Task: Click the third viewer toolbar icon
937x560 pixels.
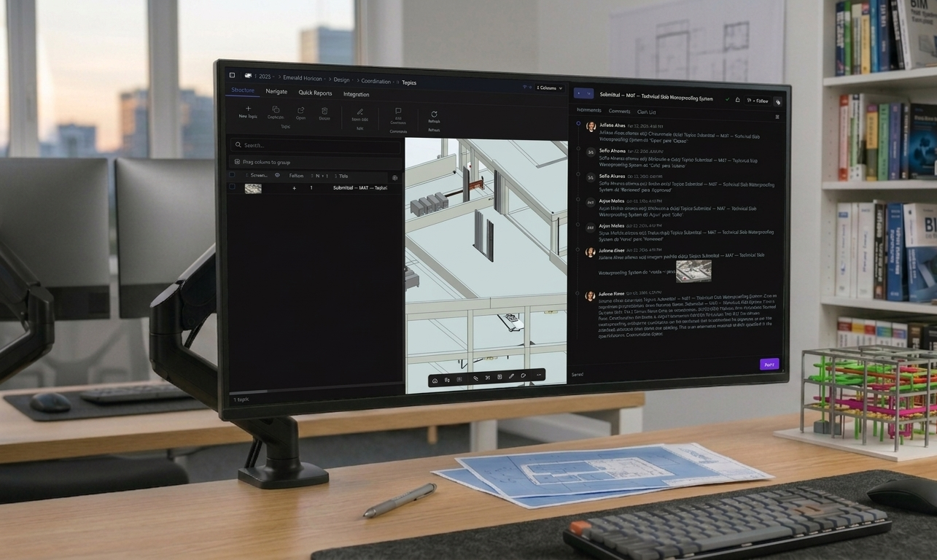Action: 459,379
